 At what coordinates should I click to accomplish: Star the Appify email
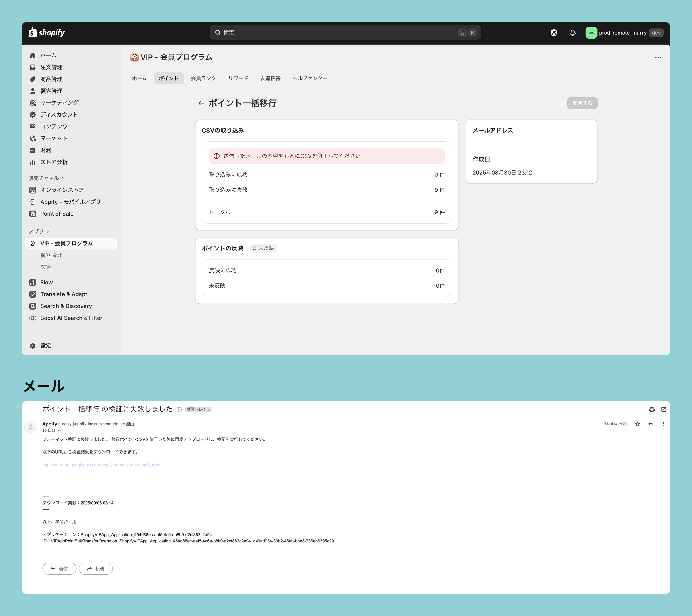point(637,424)
